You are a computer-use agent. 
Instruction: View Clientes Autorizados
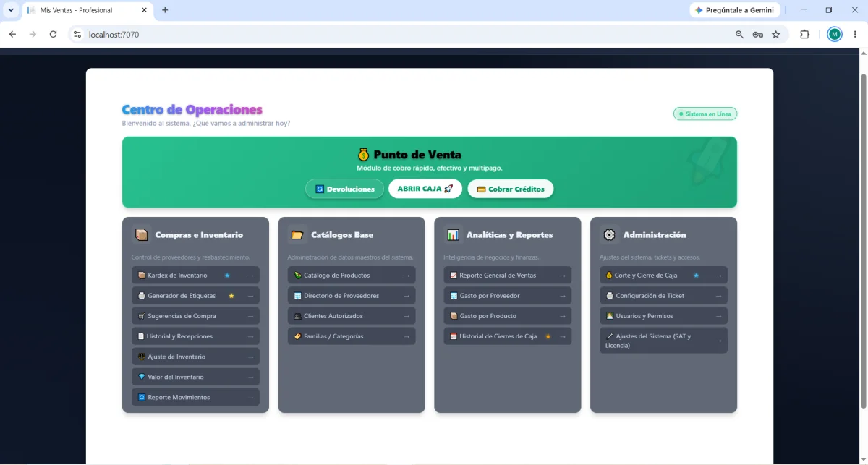352,316
